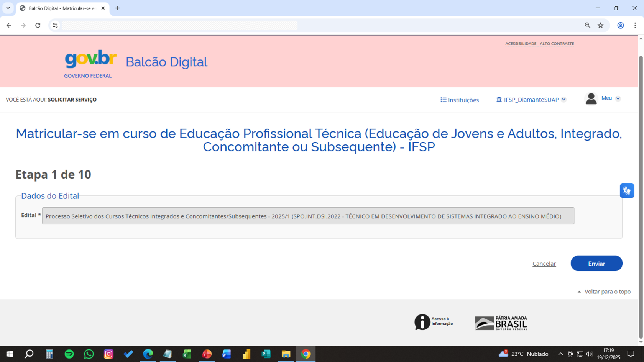Open the user account avatar menu
The width and height of the screenshot is (644, 362).
point(591,98)
